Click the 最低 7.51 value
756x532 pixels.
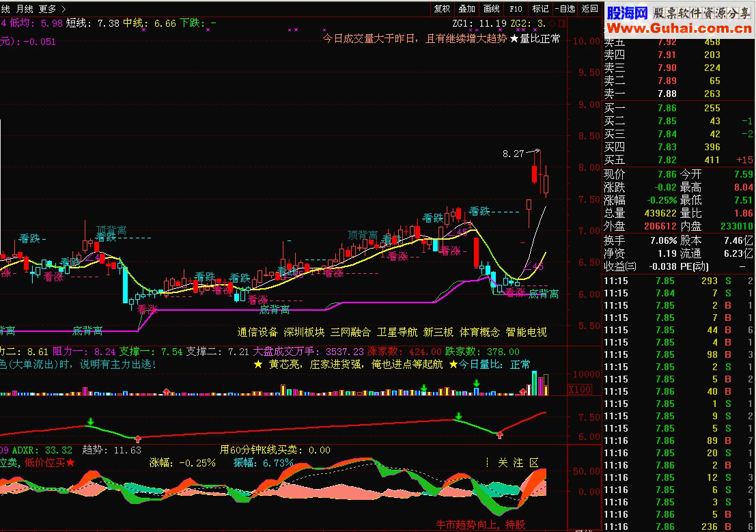744,200
